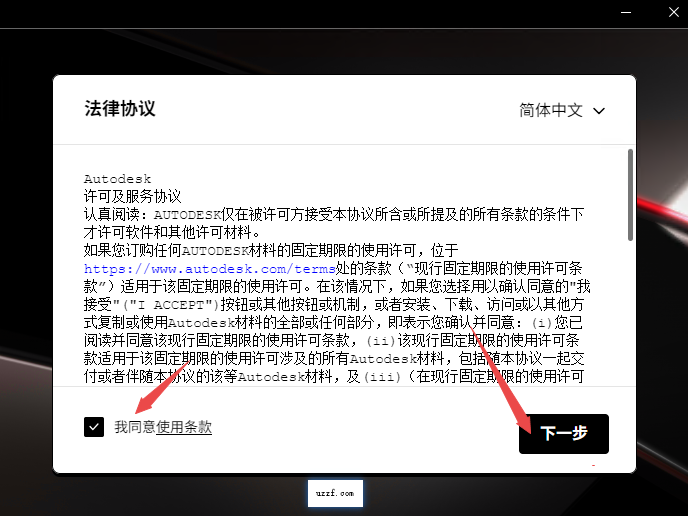This screenshot has height=516, width=688.
Task: Click the 我同意 label text
Action: (x=134, y=427)
